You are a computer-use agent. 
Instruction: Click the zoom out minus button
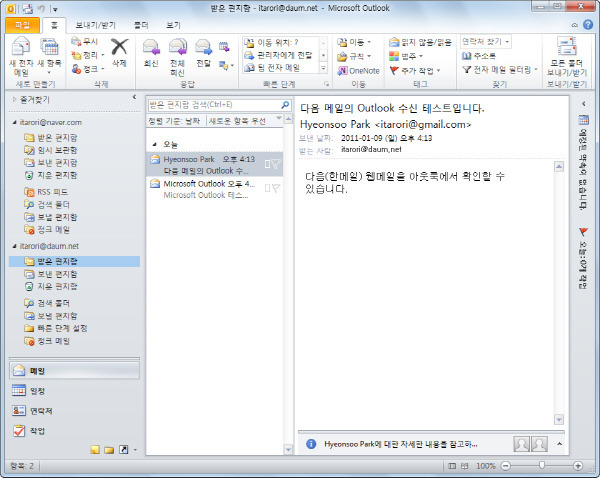505,466
